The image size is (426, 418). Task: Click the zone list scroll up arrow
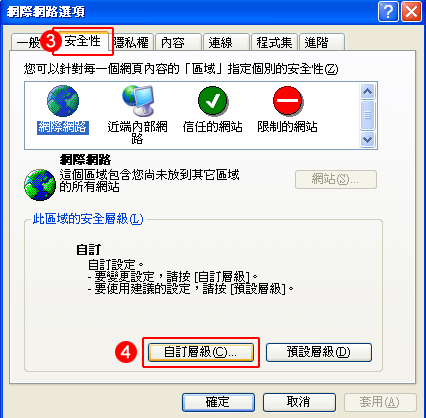point(367,91)
